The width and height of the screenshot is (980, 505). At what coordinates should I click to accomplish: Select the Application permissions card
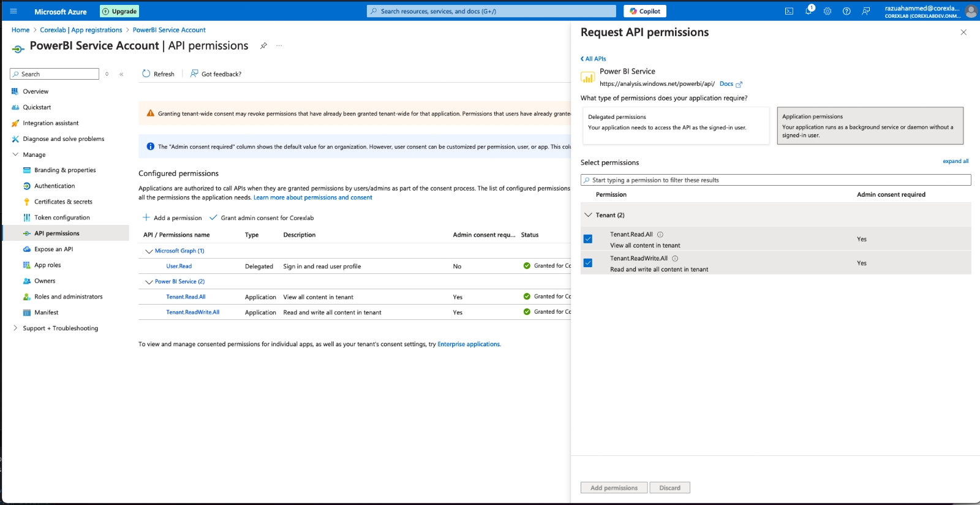tap(870, 126)
